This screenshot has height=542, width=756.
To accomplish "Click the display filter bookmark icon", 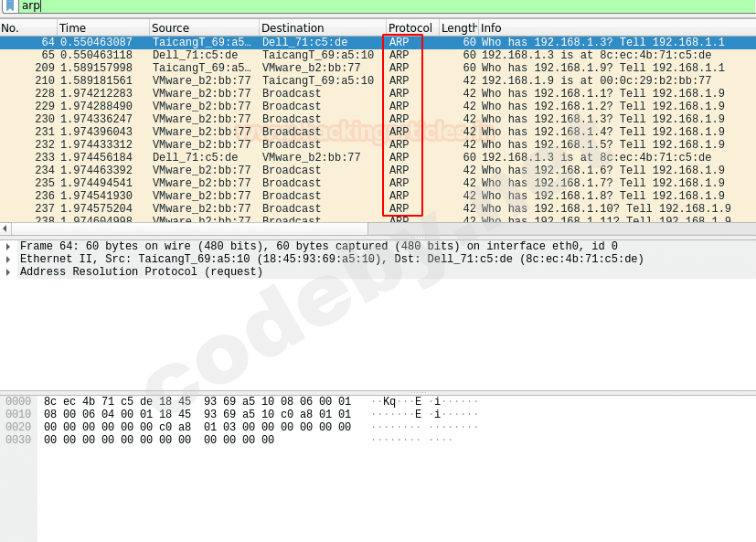I will coord(9,5).
